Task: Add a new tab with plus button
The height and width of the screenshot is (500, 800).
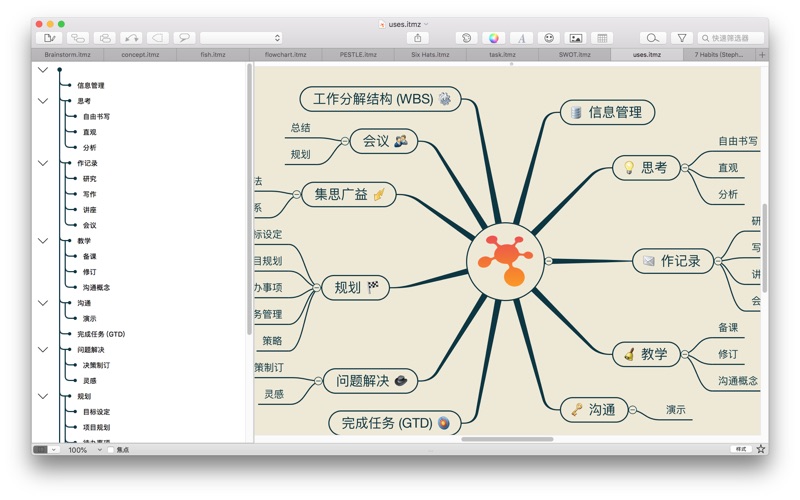Action: pos(762,55)
